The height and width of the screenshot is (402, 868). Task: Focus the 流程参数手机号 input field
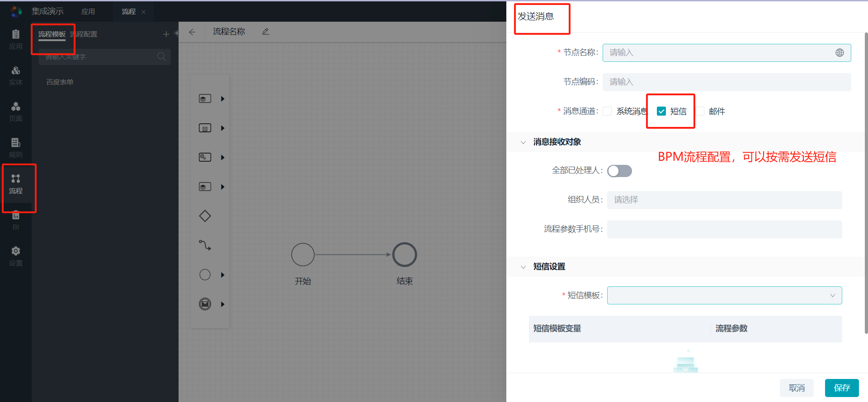click(x=724, y=229)
